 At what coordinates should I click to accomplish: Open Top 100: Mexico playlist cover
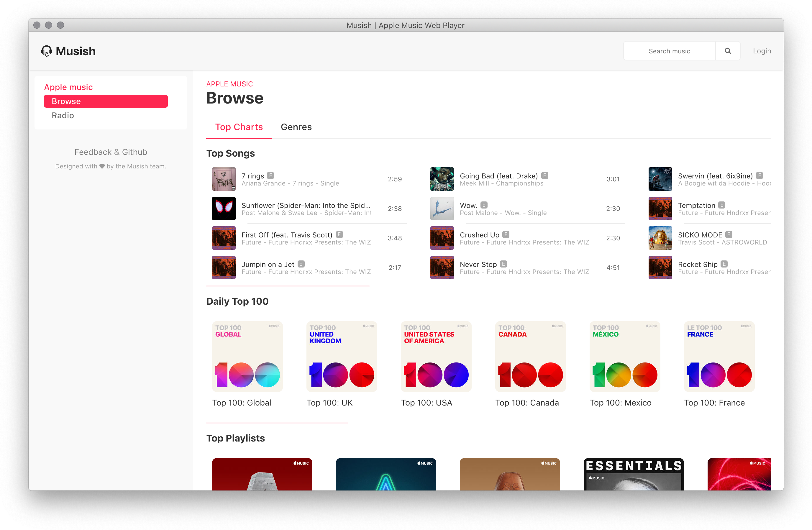tap(625, 356)
